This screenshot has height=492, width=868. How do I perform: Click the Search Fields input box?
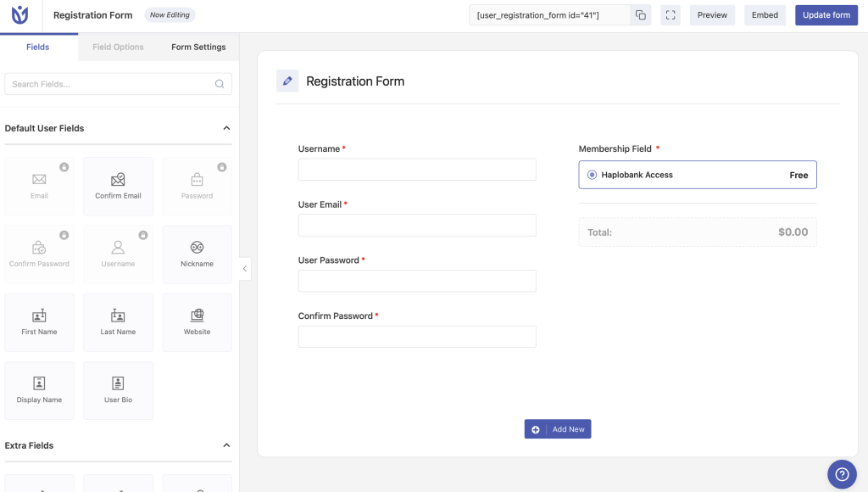pyautogui.click(x=110, y=84)
